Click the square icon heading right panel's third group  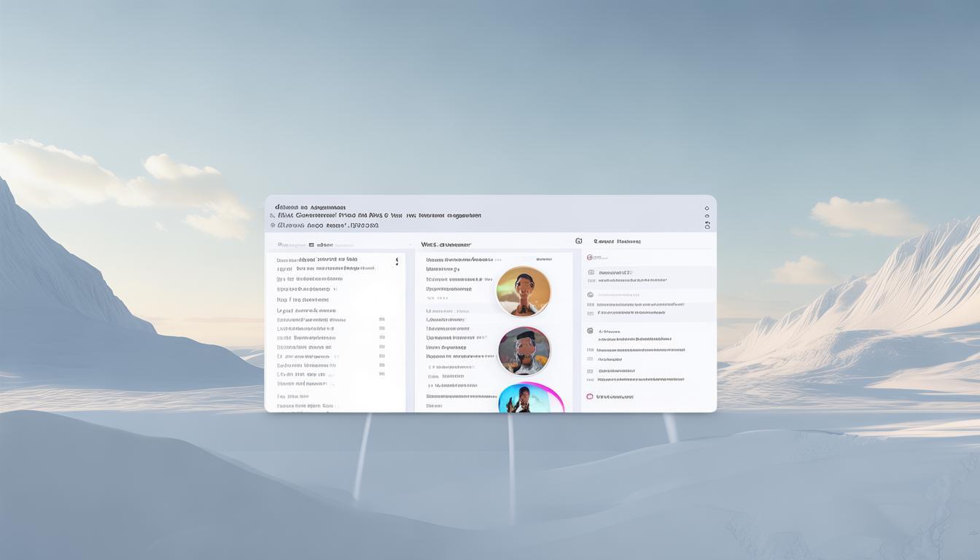[x=590, y=331]
